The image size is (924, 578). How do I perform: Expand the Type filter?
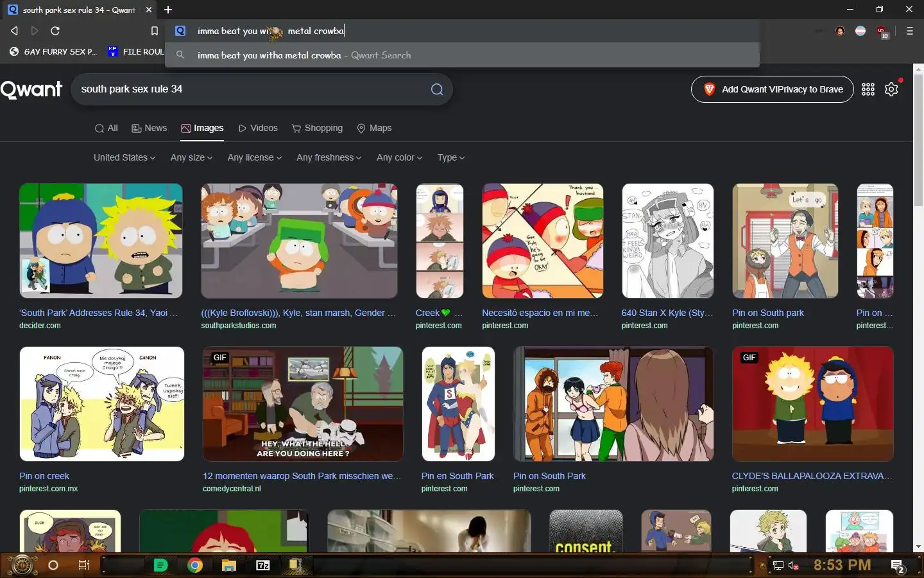click(451, 157)
